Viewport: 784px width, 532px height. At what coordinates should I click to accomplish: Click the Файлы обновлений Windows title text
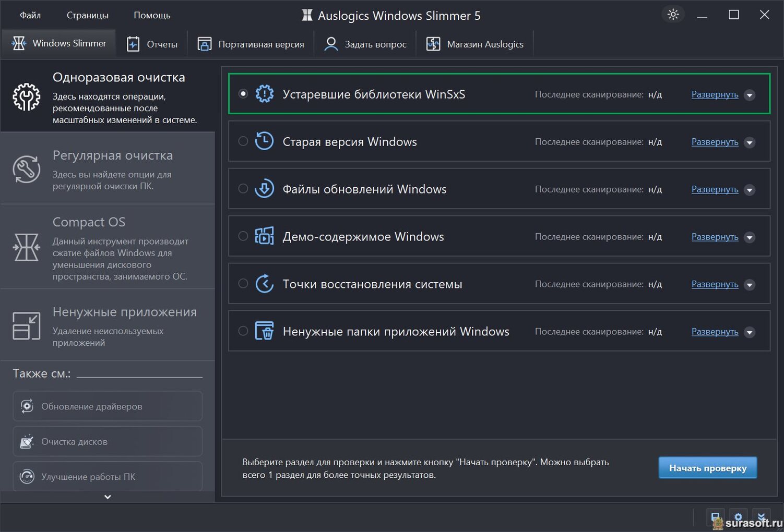coord(364,189)
